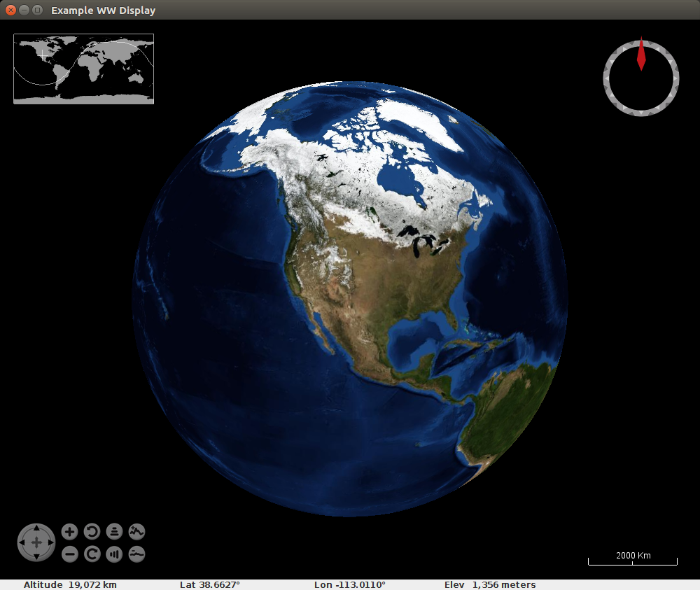The height and width of the screenshot is (590, 700).
Task: Rotate heading counter-clockwise with top rotate icon
Action: (92, 532)
